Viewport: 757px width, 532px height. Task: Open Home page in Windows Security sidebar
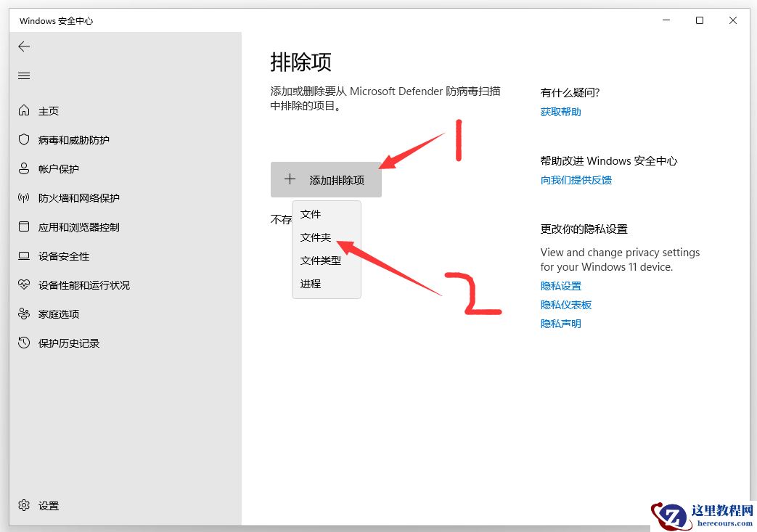(45, 110)
